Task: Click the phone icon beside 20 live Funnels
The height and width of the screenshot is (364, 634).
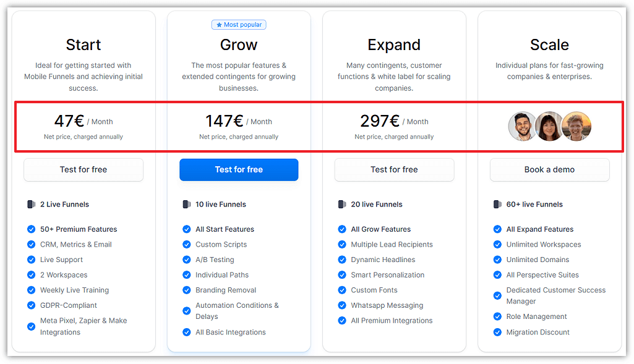Action: pos(342,204)
